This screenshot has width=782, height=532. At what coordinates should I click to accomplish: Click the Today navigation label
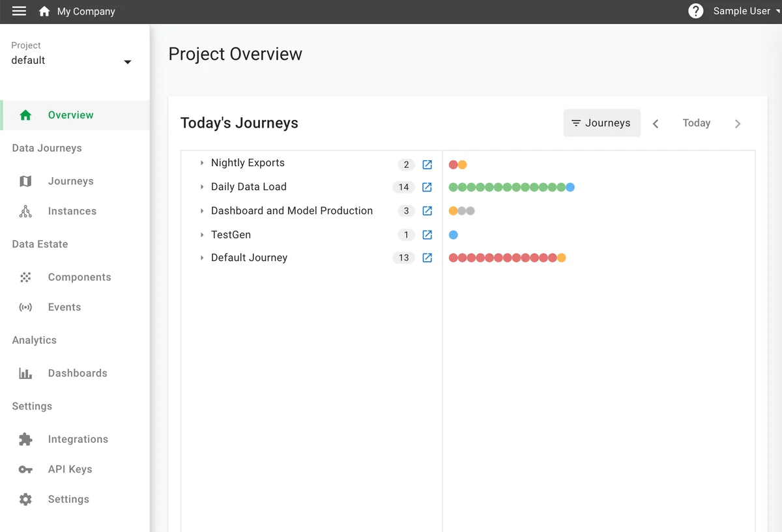pos(696,122)
